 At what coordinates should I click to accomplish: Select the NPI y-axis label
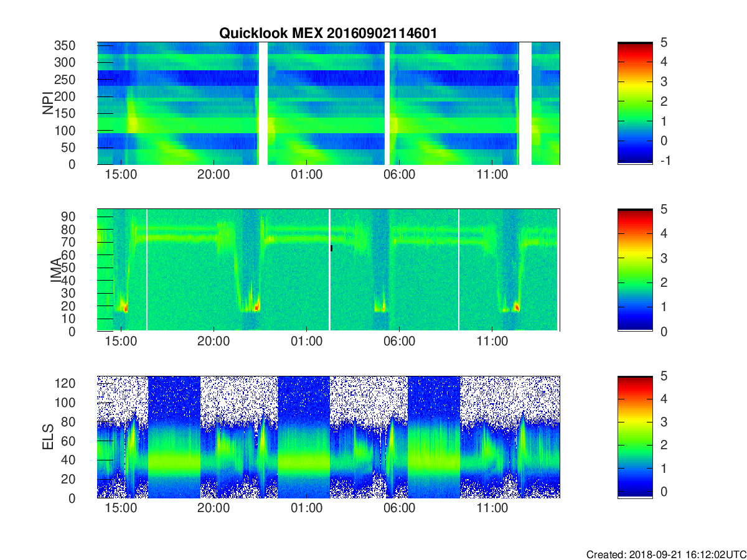pyautogui.click(x=48, y=103)
